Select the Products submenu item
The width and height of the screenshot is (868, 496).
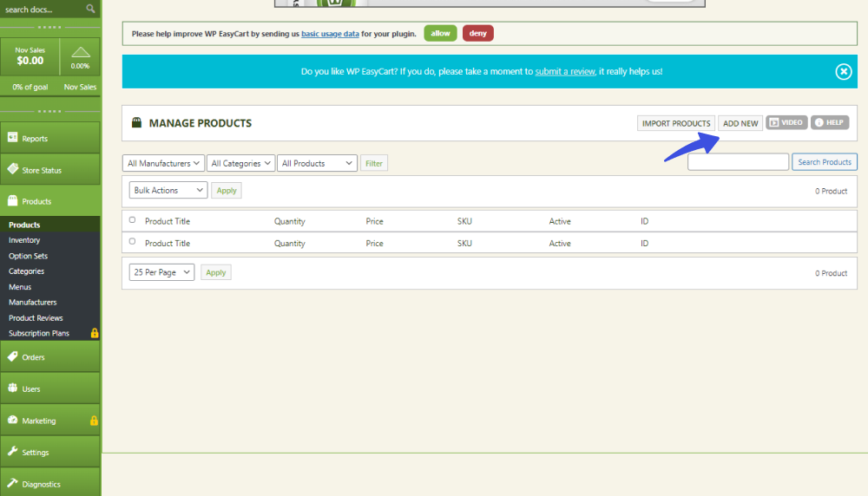tap(24, 225)
